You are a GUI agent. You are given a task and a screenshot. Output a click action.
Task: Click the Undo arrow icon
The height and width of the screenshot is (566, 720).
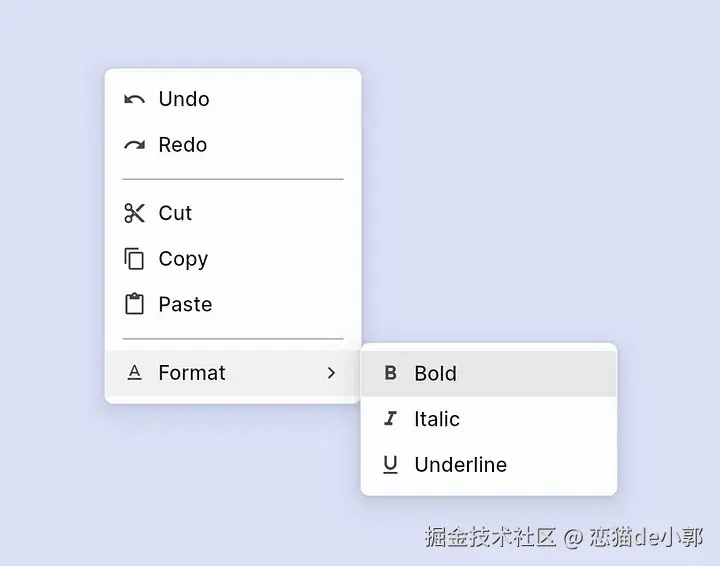click(134, 99)
